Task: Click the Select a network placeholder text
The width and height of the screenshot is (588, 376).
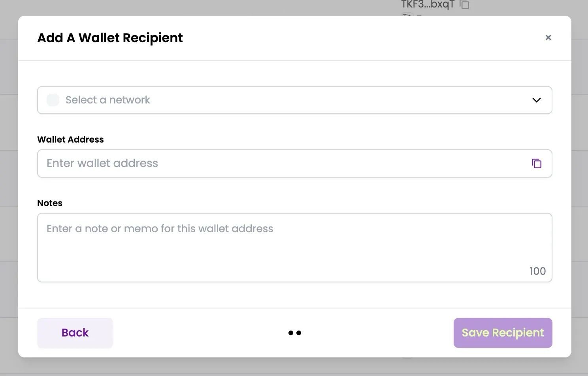Action: (107, 100)
